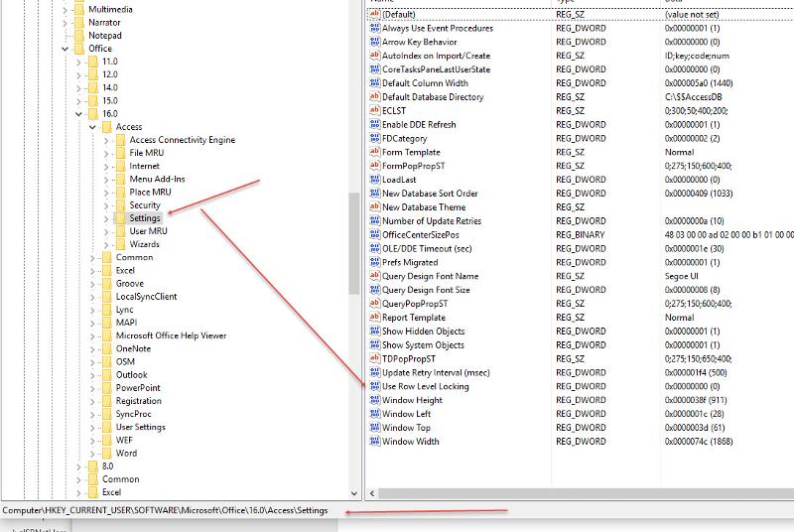Select the PowerPoint registry key

click(138, 388)
